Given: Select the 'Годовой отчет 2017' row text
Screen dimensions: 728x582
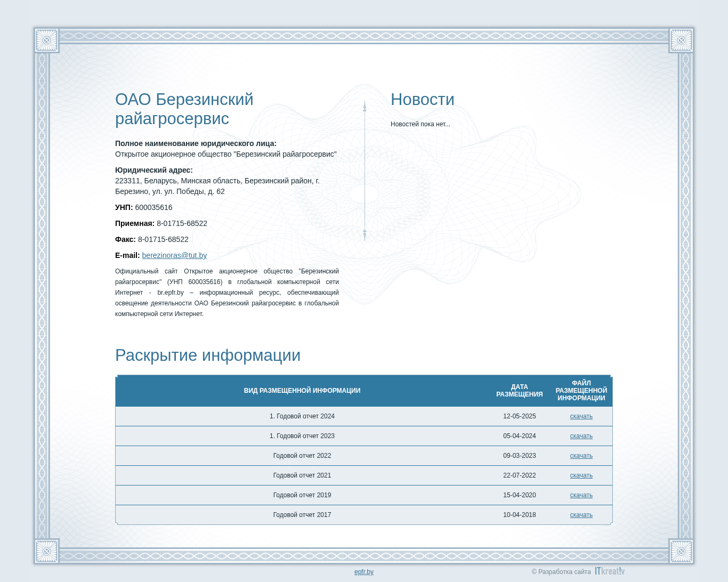Looking at the screenshot, I should [302, 515].
